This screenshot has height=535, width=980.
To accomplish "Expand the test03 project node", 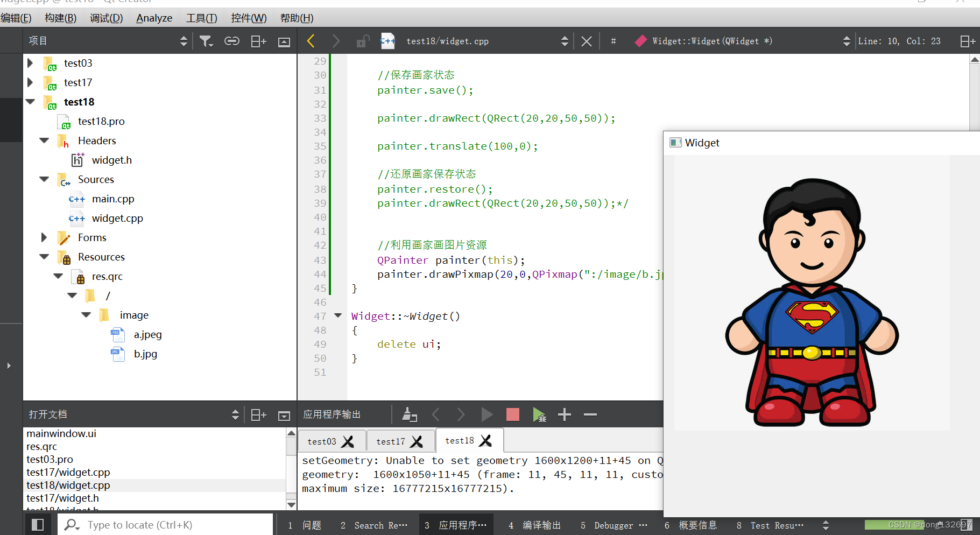I will pos(31,63).
